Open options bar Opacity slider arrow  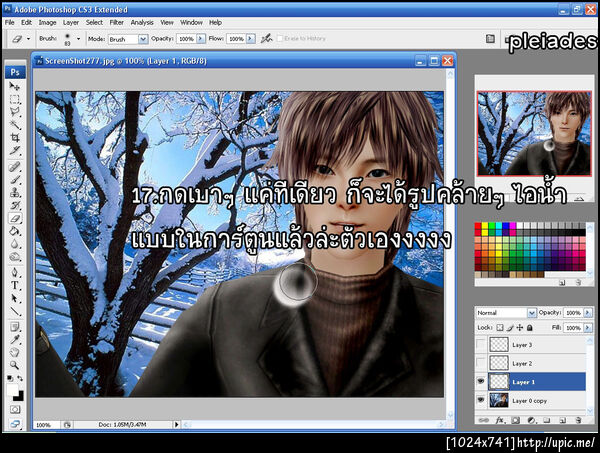(x=201, y=39)
